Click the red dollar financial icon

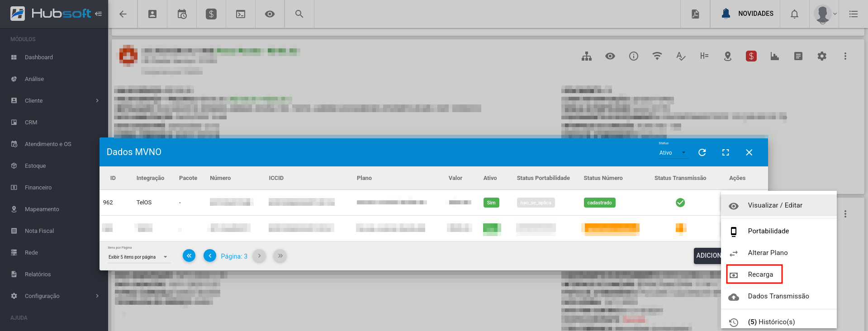pos(751,56)
